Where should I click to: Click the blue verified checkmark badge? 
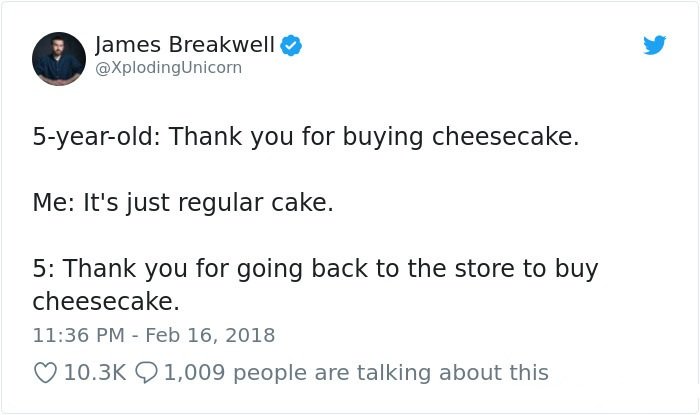coord(291,45)
